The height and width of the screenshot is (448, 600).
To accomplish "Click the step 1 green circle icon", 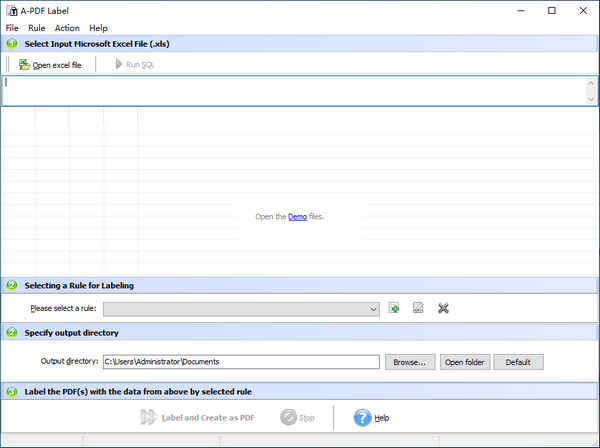I will [12, 44].
